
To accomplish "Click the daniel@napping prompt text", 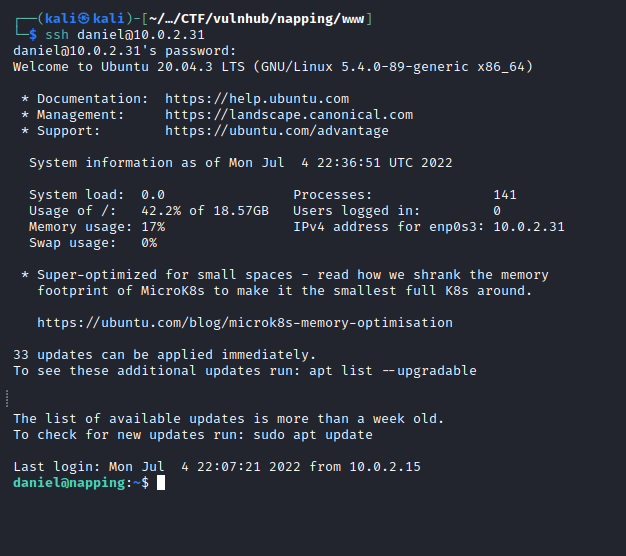I will pos(69,483).
